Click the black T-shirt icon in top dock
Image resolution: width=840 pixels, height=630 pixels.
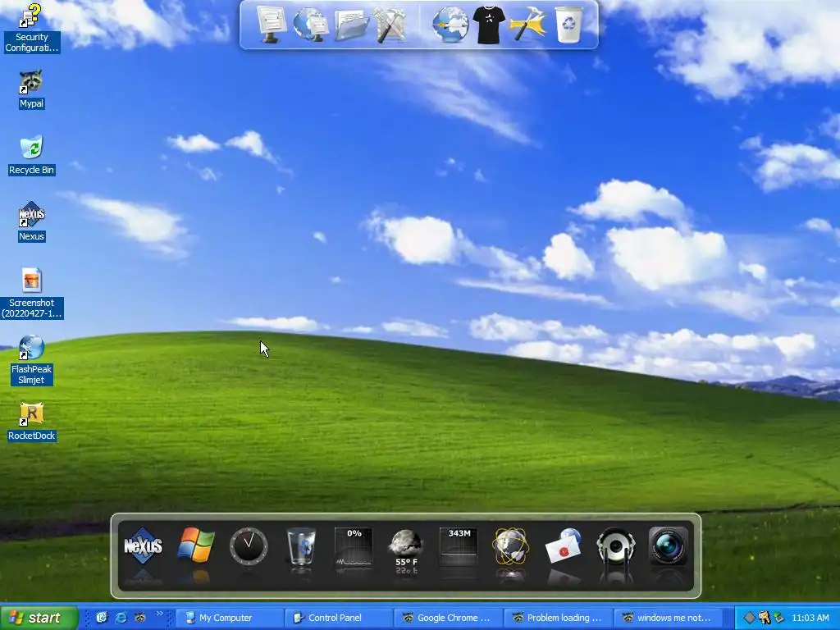pyautogui.click(x=489, y=24)
